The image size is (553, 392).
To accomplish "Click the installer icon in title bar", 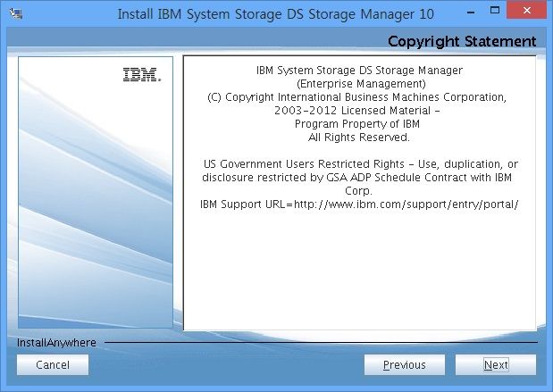I will tap(16, 14).
